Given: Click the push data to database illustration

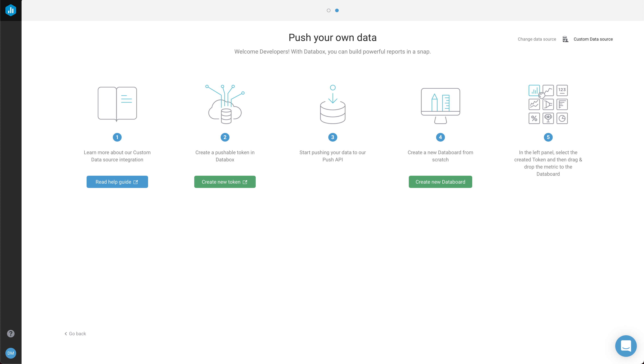Looking at the screenshot, I should tap(332, 104).
